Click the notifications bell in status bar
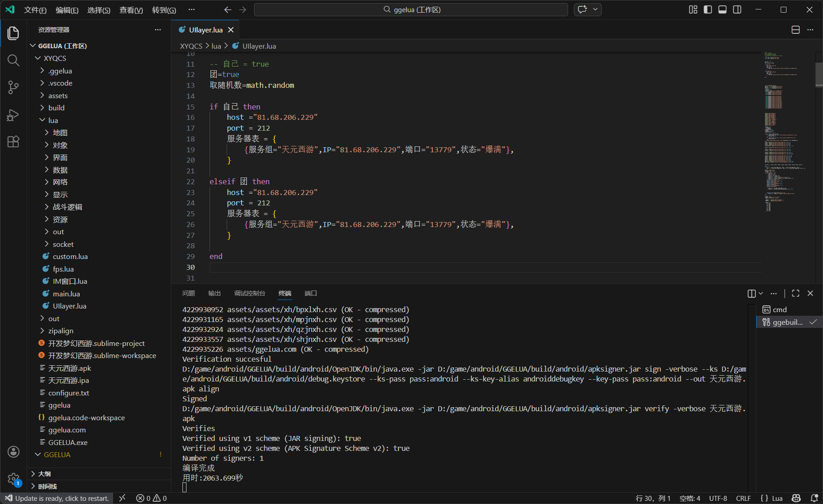Image resolution: width=823 pixels, height=504 pixels. [x=814, y=498]
